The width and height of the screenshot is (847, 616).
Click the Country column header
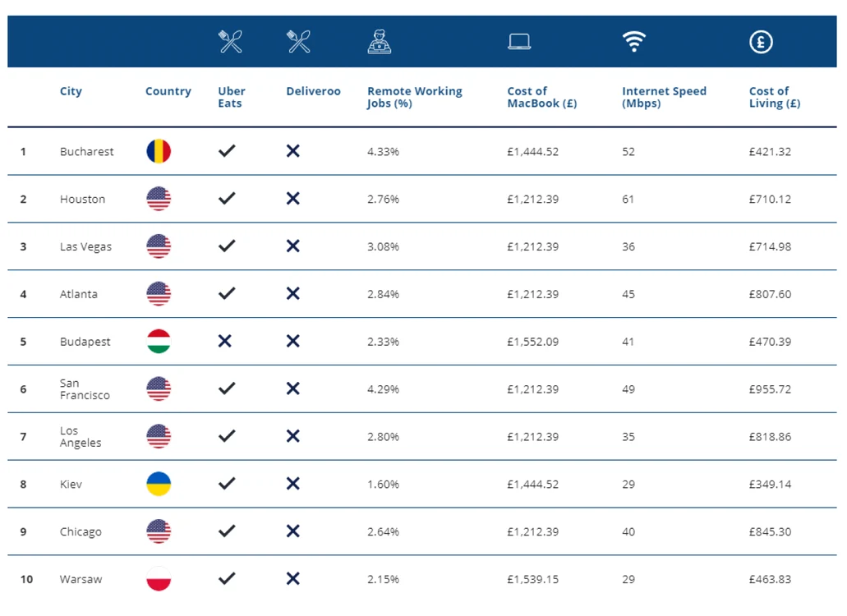click(168, 91)
